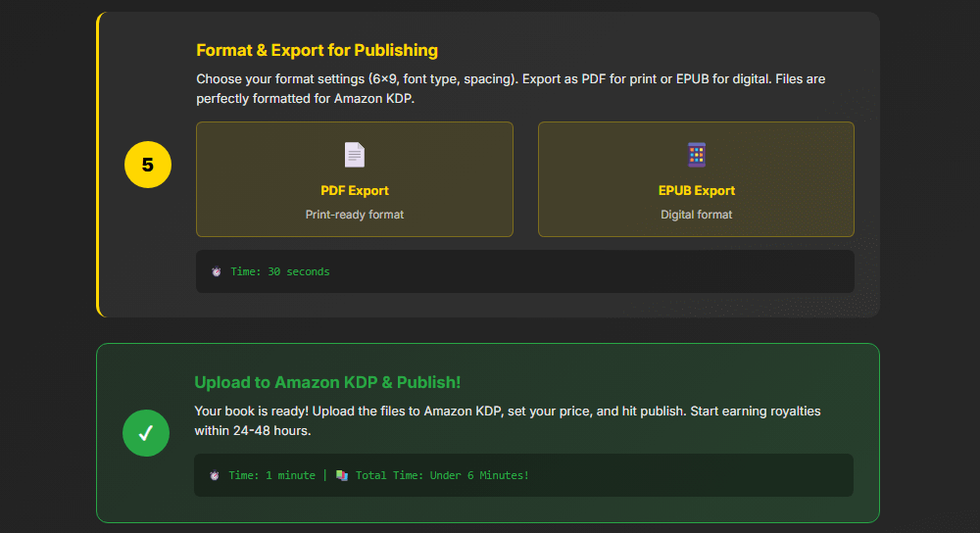Click the icon before Total Time
The width and height of the screenshot is (980, 533).
342,475
